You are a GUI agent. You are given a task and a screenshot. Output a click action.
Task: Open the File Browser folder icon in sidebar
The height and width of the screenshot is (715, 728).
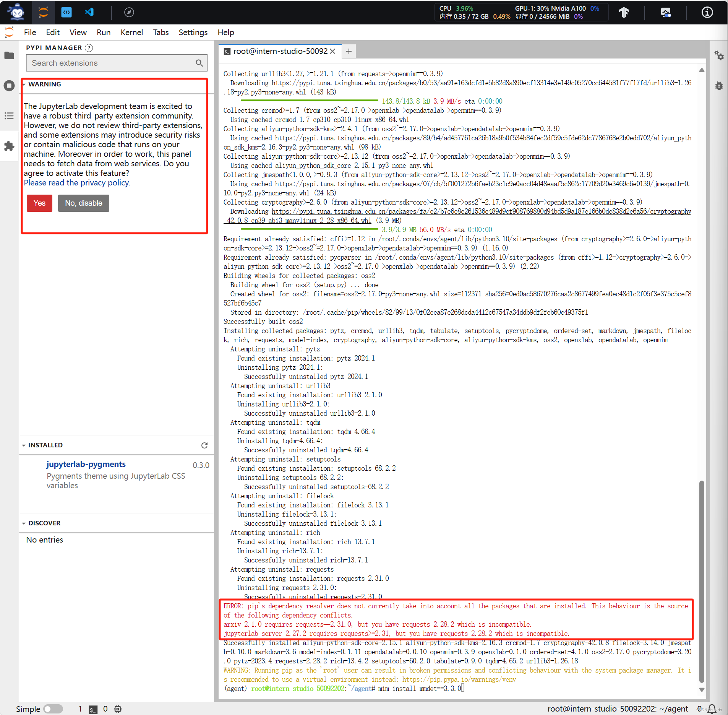point(9,55)
